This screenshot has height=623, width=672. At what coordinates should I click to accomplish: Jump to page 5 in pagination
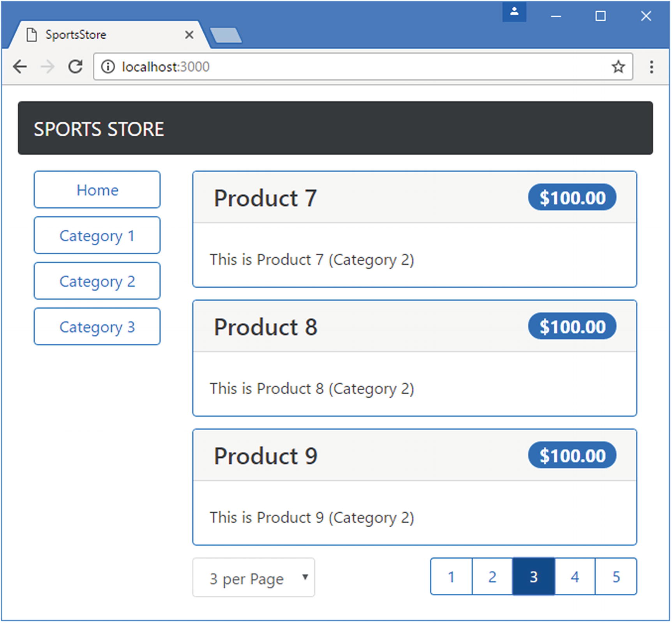pos(616,577)
